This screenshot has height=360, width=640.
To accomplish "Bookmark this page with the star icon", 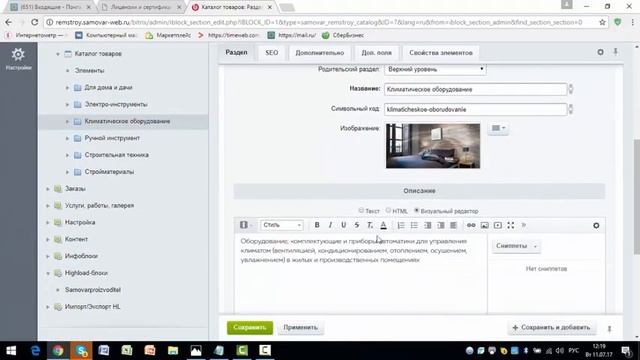I will point(602,22).
